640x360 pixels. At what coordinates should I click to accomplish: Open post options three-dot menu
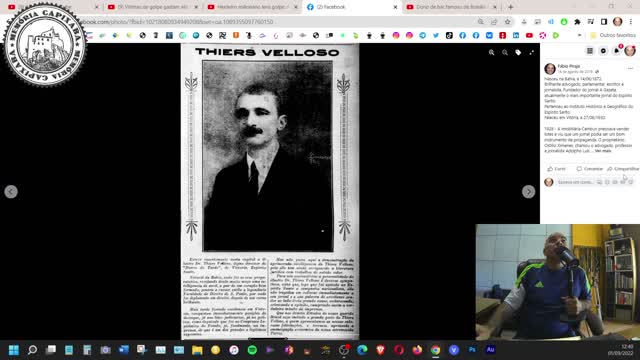(630, 69)
